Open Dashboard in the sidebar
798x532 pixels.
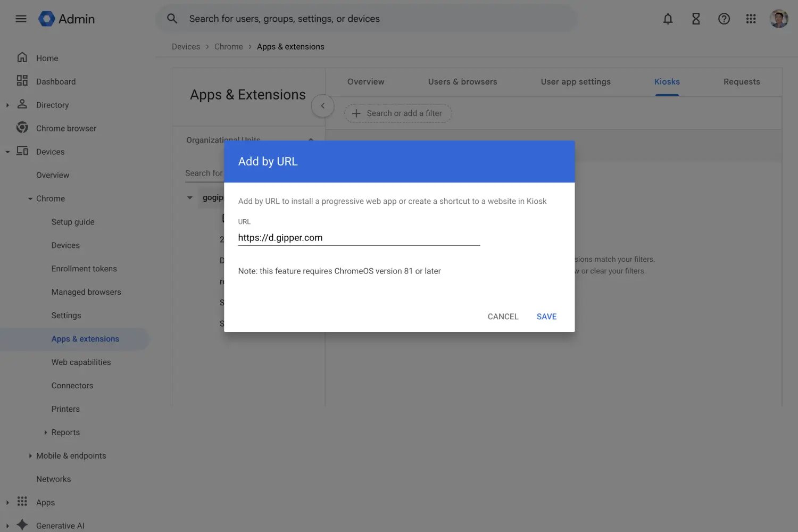point(56,81)
